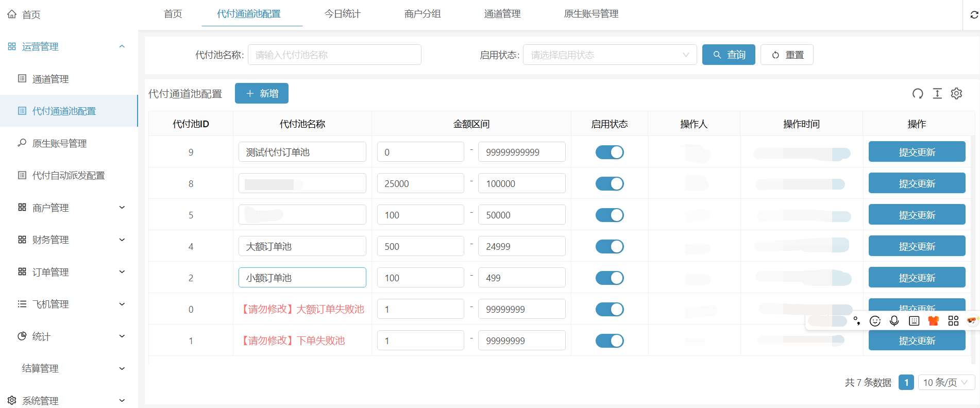Collapse the 运营管理 menu
980x408 pixels.
tap(122, 46)
